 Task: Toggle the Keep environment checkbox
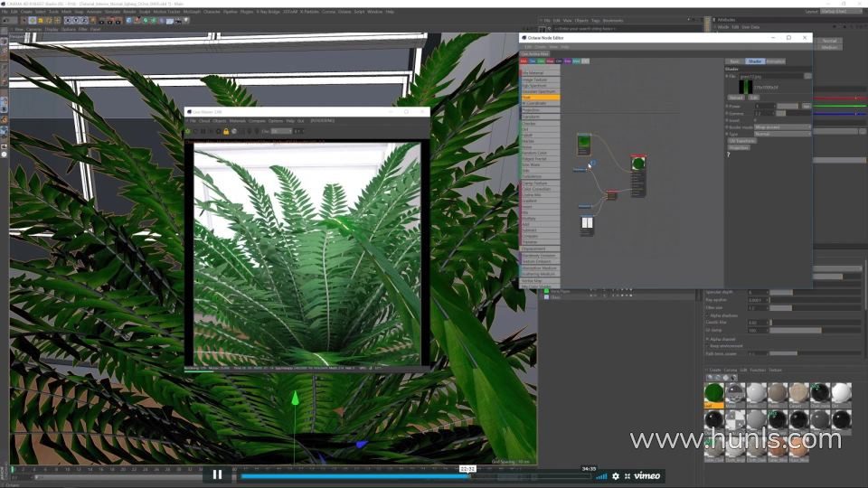(x=707, y=346)
